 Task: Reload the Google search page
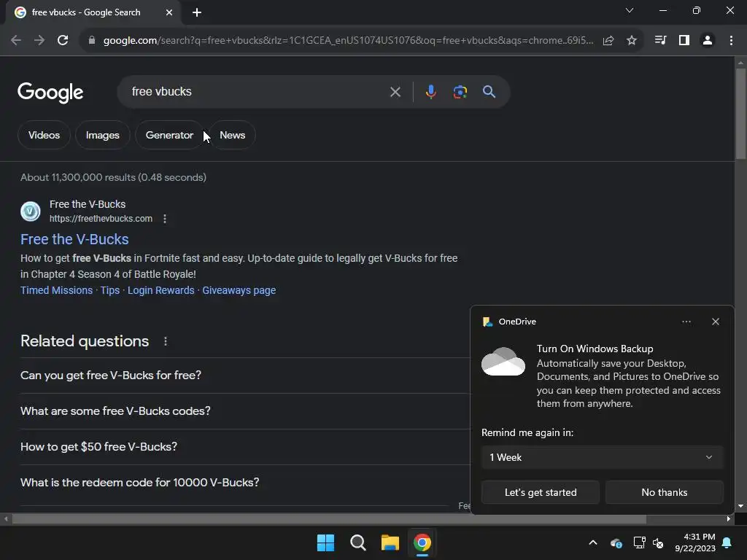pos(63,41)
